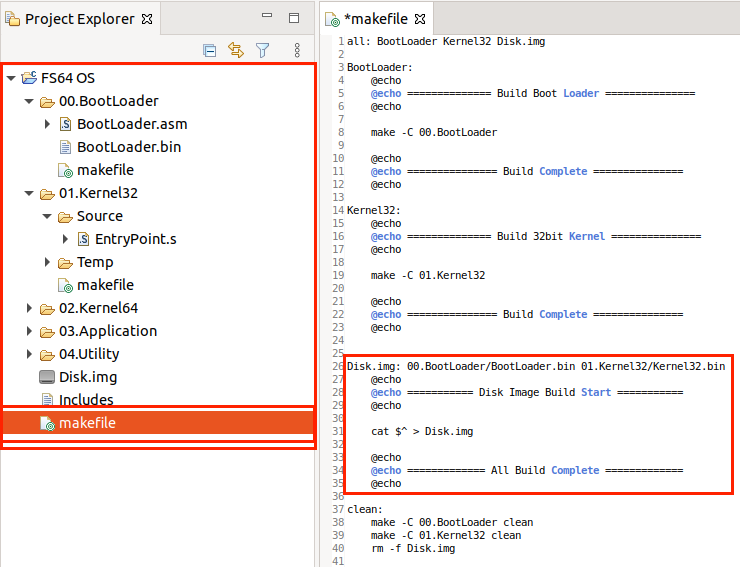This screenshot has width=740, height=567.
Task: Click the 00.BootLoader folder icon
Action: [x=47, y=102]
